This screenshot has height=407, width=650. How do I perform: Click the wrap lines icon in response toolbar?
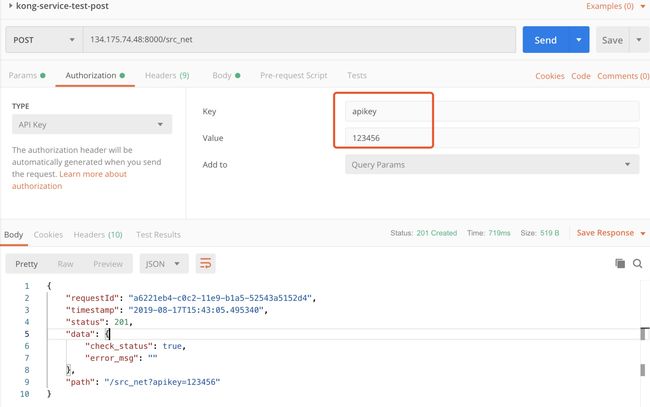tap(206, 264)
